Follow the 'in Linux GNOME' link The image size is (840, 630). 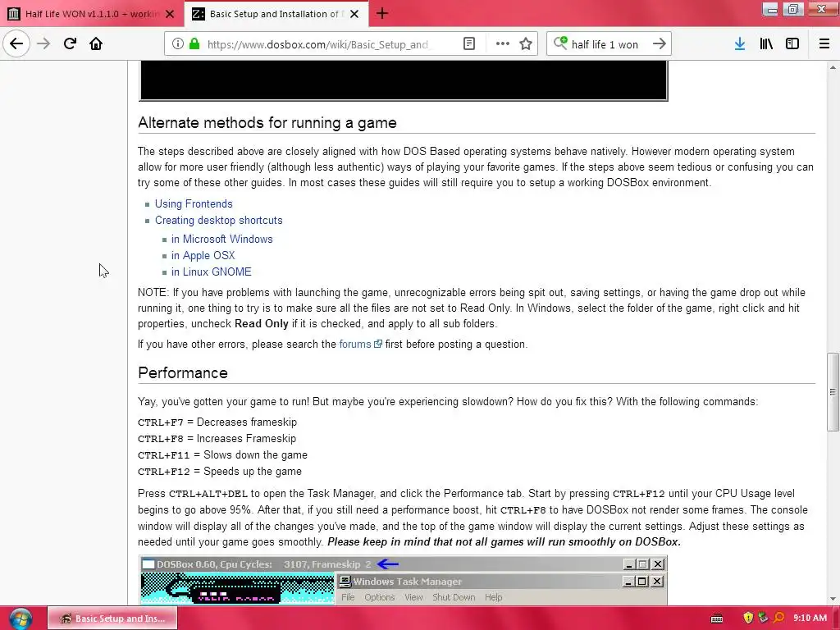click(x=211, y=272)
